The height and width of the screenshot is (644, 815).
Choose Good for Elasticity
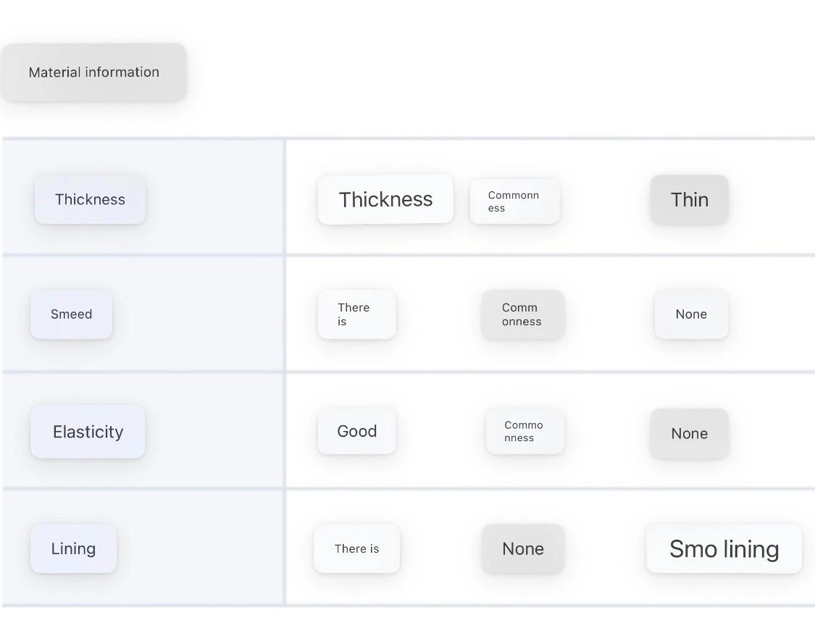pos(356,431)
